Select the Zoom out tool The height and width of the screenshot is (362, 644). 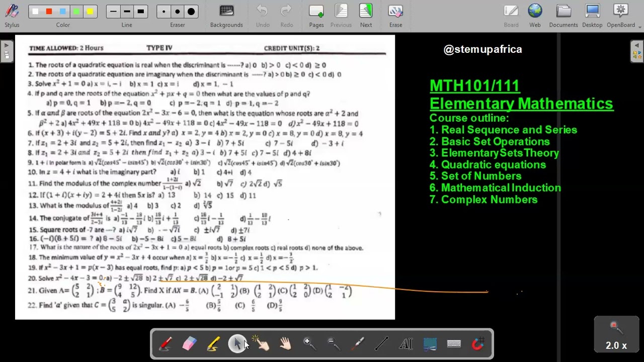[x=334, y=344]
